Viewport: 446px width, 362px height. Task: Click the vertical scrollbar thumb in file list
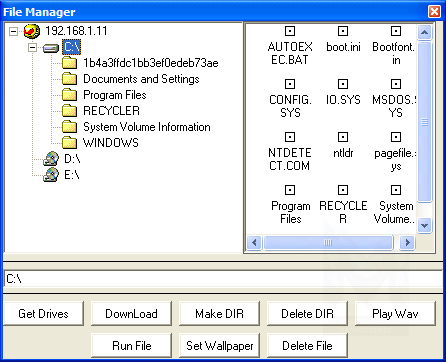point(424,122)
